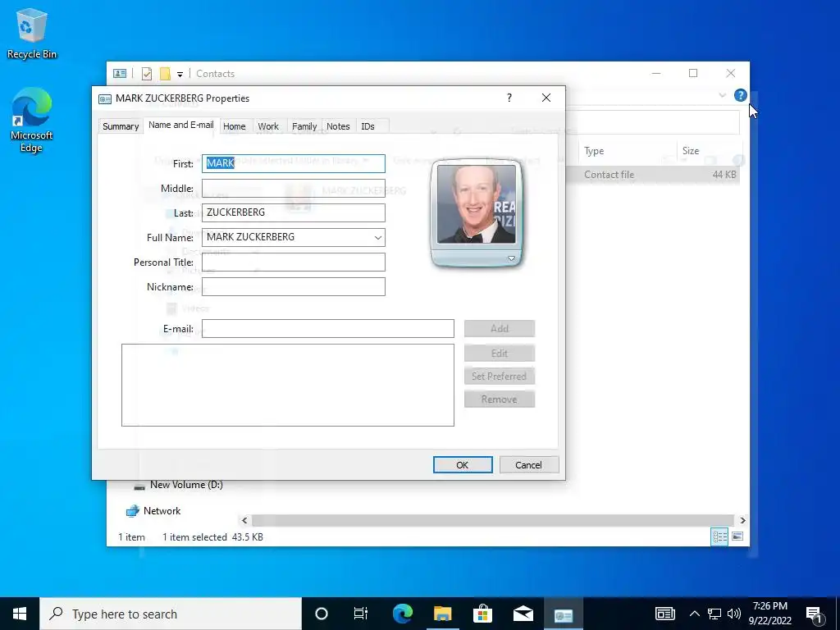The height and width of the screenshot is (630, 840).
Task: Click the Contacts app icon on the taskbar
Action: pyautogui.click(x=563, y=614)
